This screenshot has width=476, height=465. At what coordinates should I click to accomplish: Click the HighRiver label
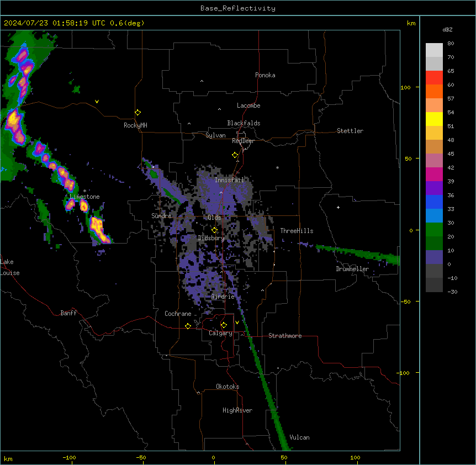pyautogui.click(x=237, y=410)
